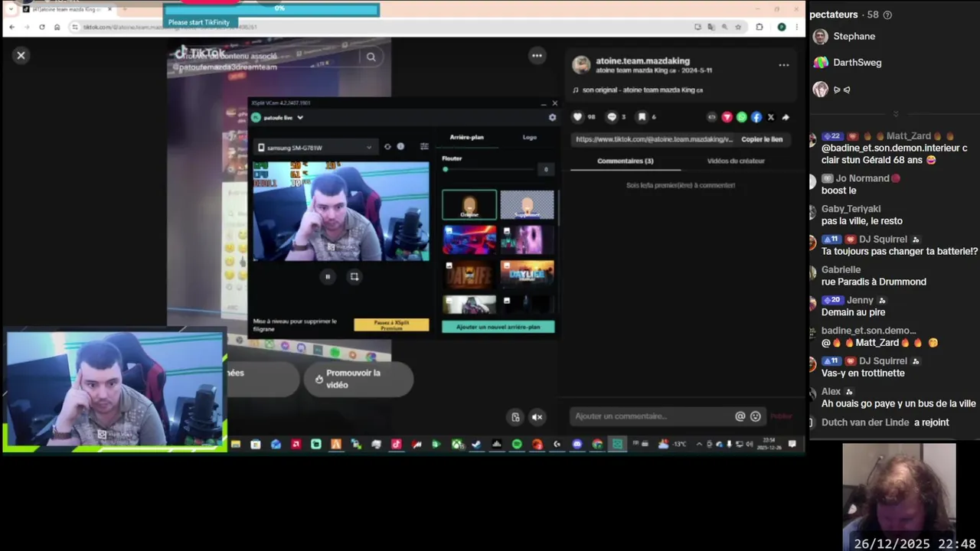Share the video on Facebook
This screenshot has height=551, width=980.
pos(756,117)
